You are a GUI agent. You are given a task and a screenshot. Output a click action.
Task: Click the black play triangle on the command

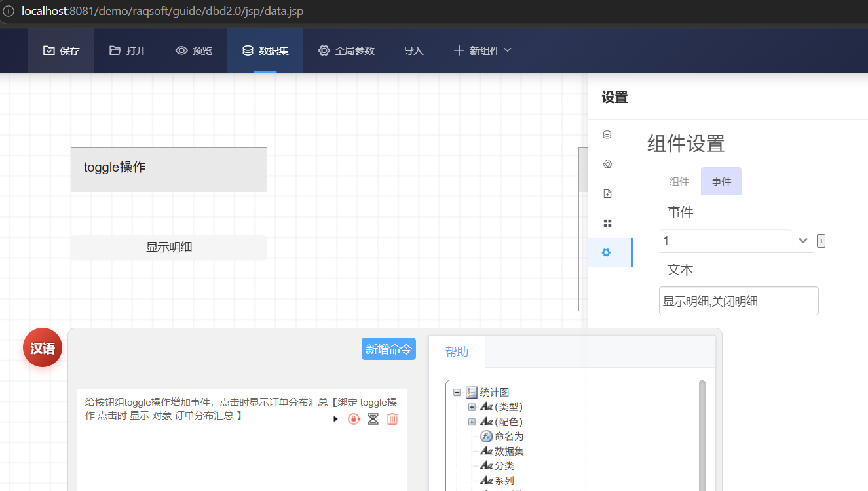(x=336, y=419)
